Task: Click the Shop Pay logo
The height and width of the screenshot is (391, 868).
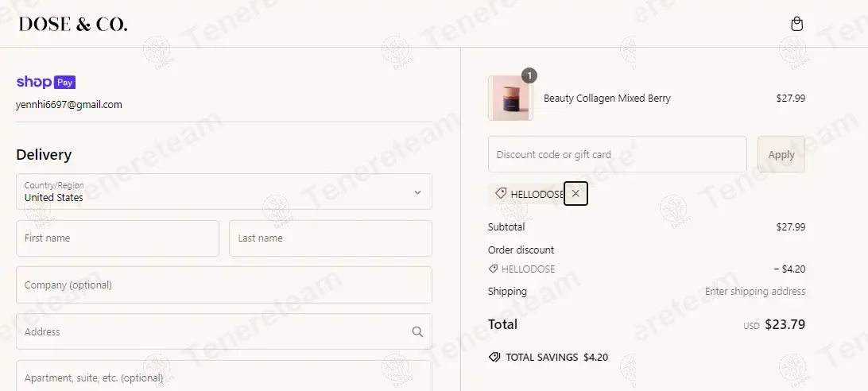Action: click(46, 82)
